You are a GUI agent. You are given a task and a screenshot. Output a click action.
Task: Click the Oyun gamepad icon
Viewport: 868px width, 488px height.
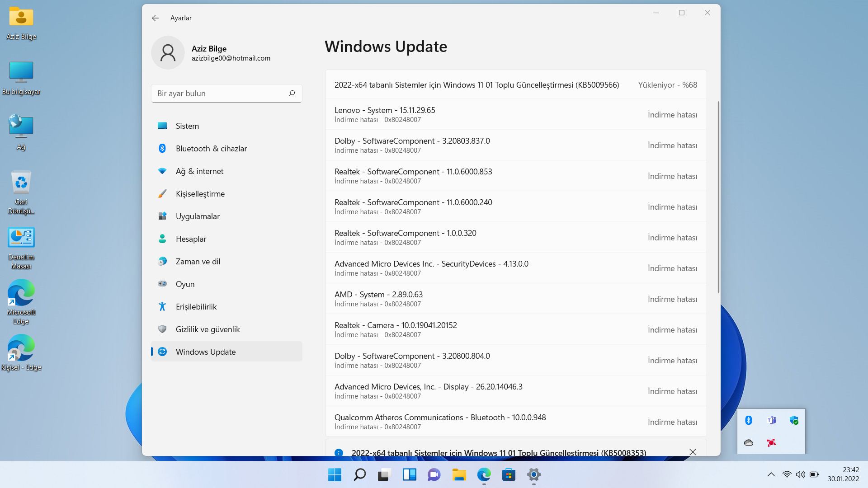coord(162,284)
